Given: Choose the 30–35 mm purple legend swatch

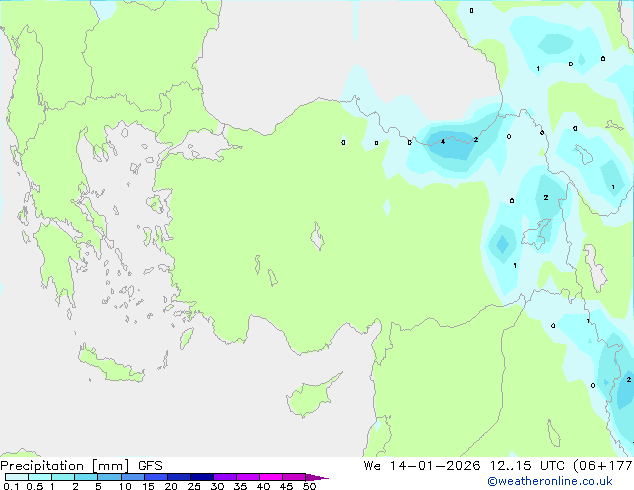Looking at the screenshot, I should (225, 477).
